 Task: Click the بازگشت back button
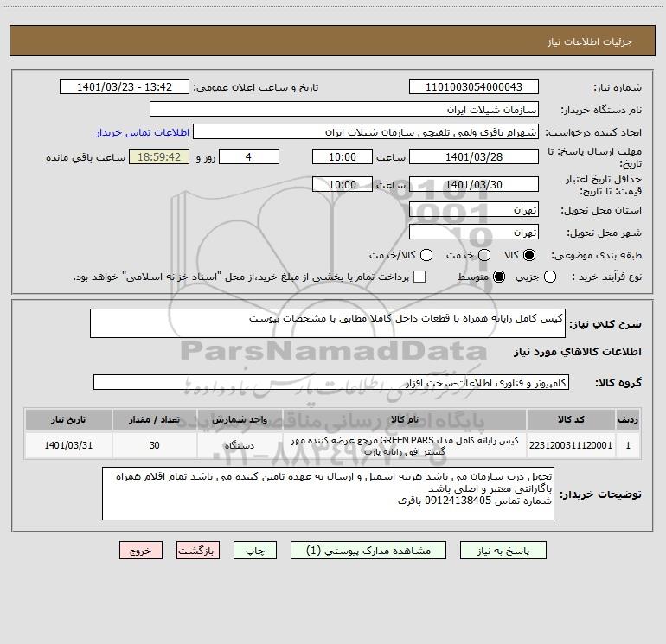[198, 551]
